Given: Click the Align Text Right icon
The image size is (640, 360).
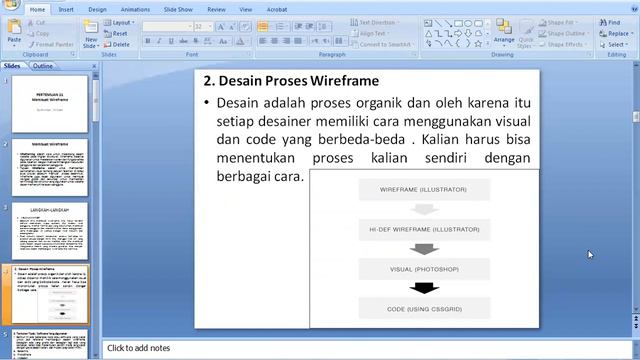Looking at the screenshot, I should 287,41.
